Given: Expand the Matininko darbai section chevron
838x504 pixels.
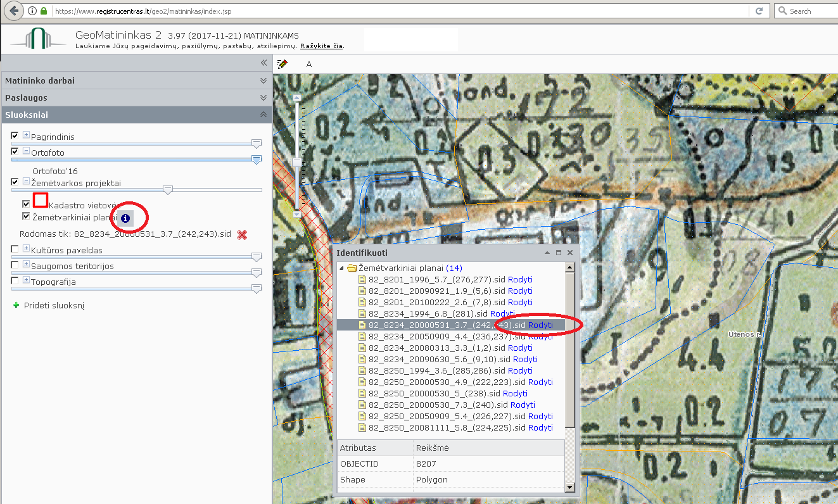Looking at the screenshot, I should pyautogui.click(x=263, y=80).
